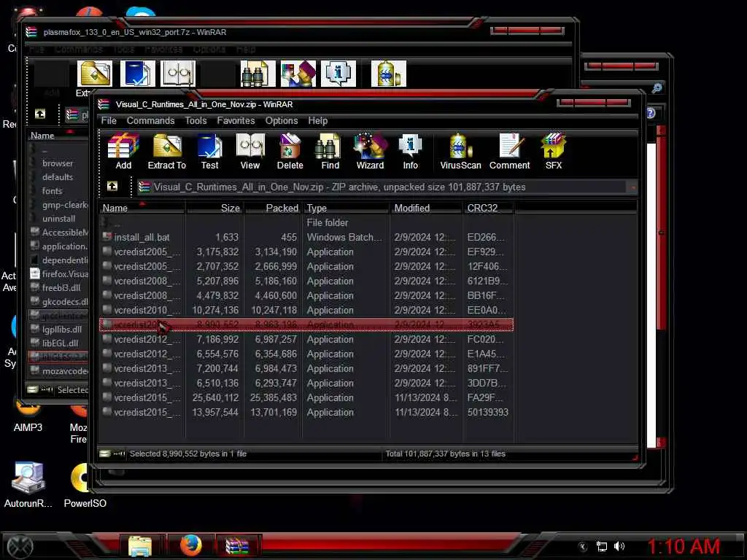This screenshot has height=560, width=747.
Task: Click the SFX toolbar icon
Action: click(x=554, y=152)
